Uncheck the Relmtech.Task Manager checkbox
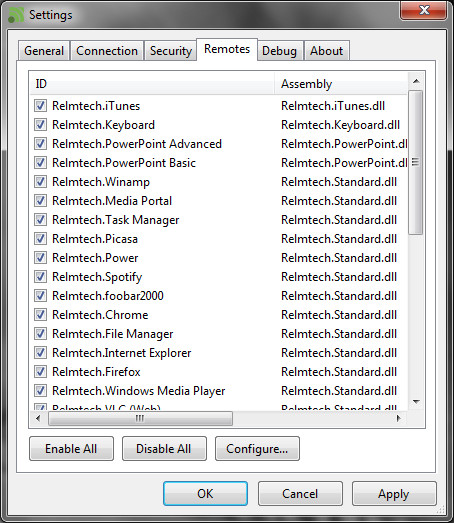 click(40, 220)
